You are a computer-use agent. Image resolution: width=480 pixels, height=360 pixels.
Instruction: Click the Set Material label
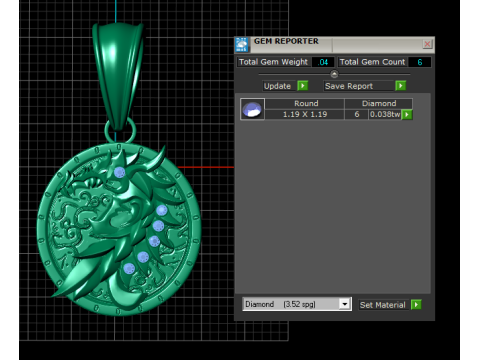[383, 305]
